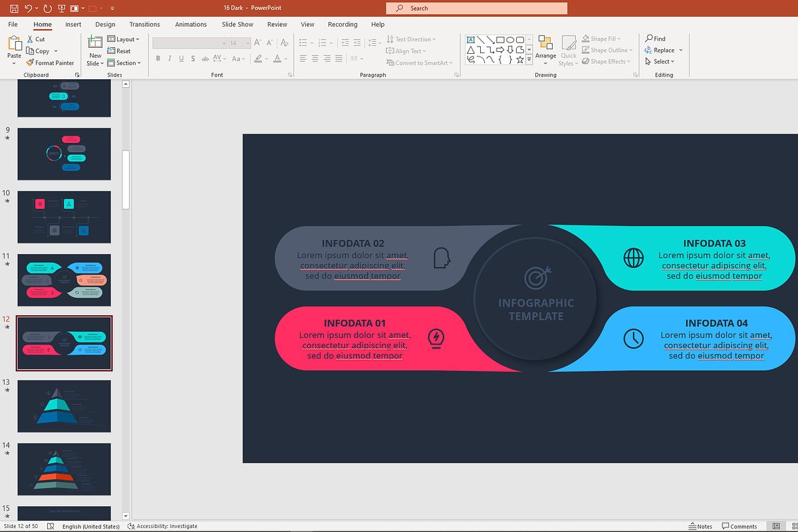
Task: Switch to the Design tab
Action: 105,25
